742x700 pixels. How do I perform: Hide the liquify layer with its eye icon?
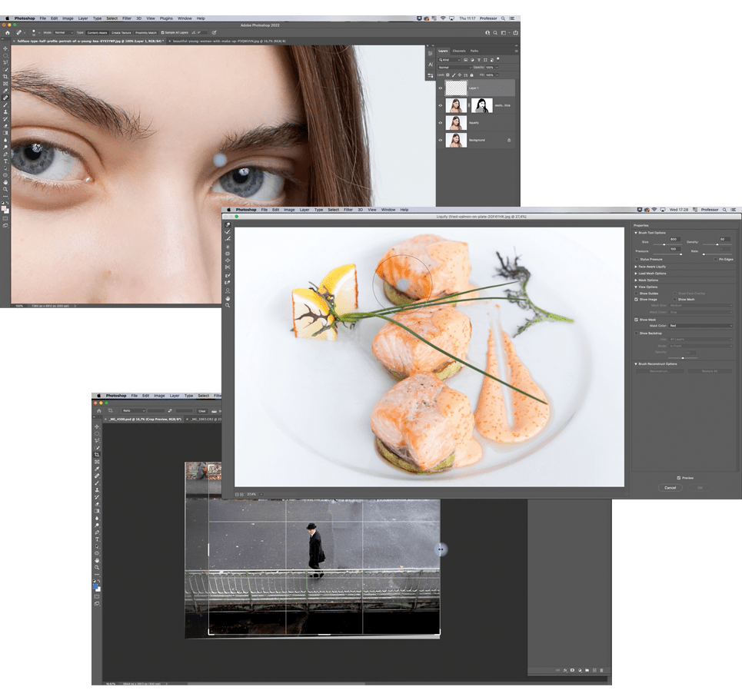click(440, 122)
